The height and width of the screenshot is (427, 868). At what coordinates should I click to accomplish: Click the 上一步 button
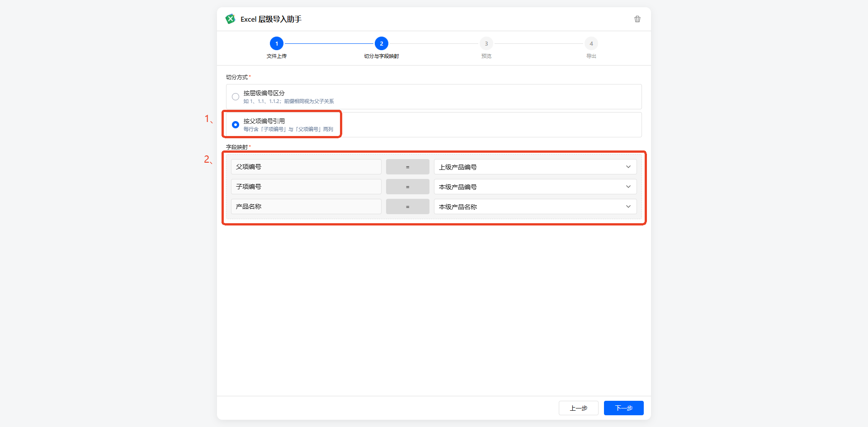coord(579,408)
